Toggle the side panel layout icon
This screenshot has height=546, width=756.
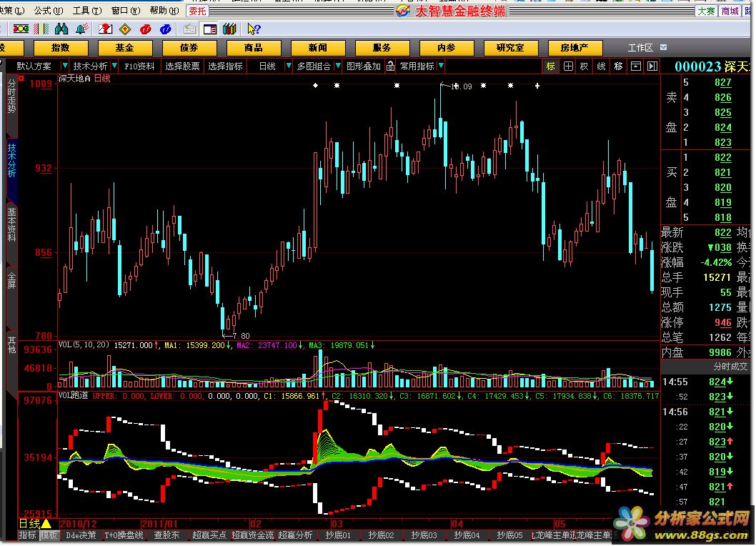210,29
